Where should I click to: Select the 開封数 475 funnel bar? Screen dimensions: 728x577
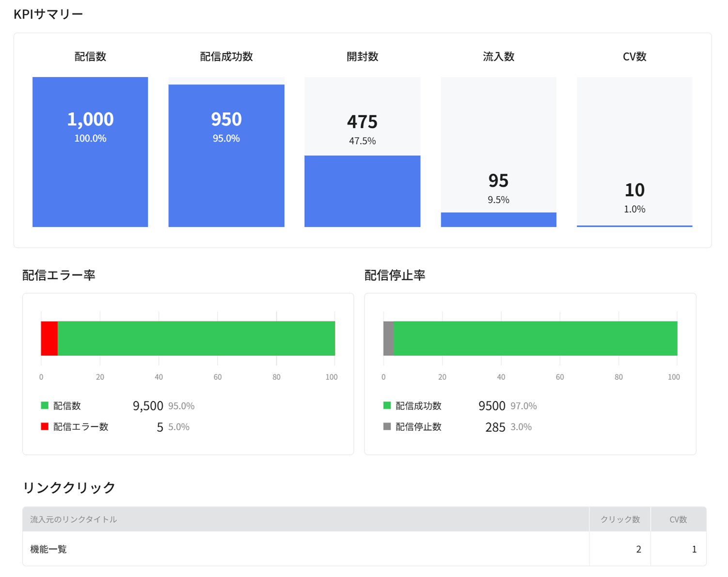[362, 191]
